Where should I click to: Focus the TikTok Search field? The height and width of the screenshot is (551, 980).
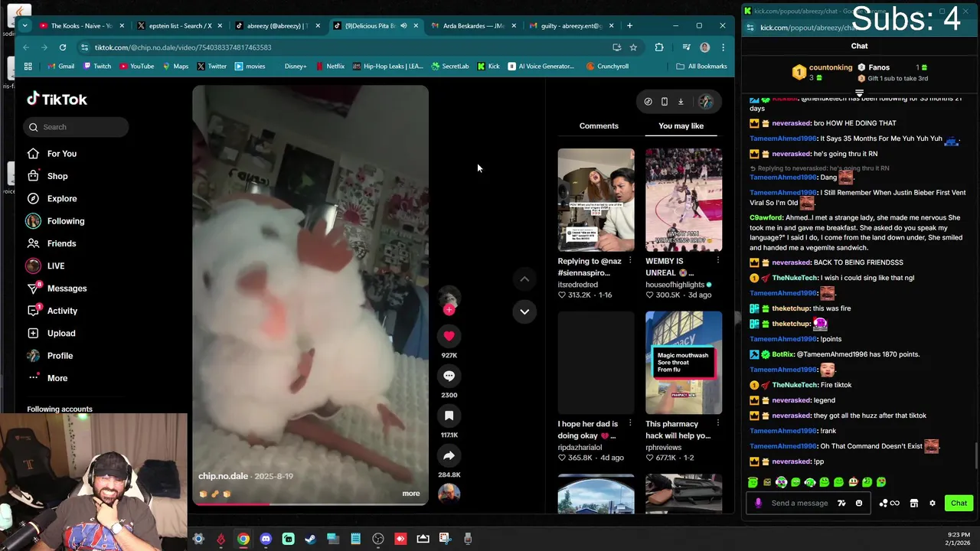coord(76,127)
